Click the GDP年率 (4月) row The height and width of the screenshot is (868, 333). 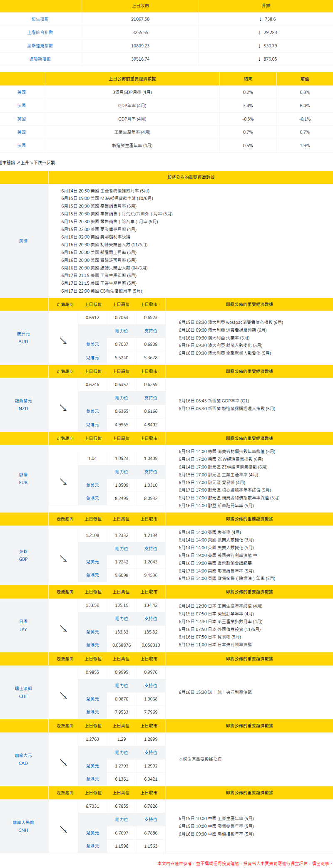pos(166,106)
